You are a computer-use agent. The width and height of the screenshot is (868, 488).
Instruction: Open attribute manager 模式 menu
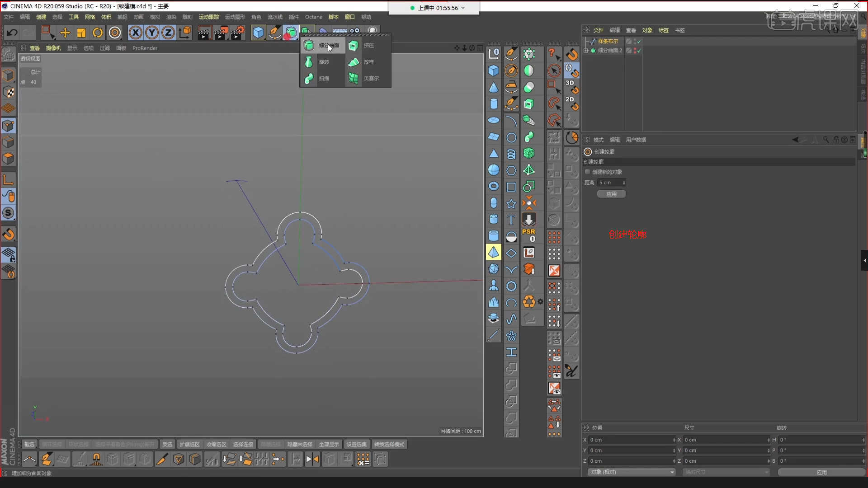click(599, 140)
